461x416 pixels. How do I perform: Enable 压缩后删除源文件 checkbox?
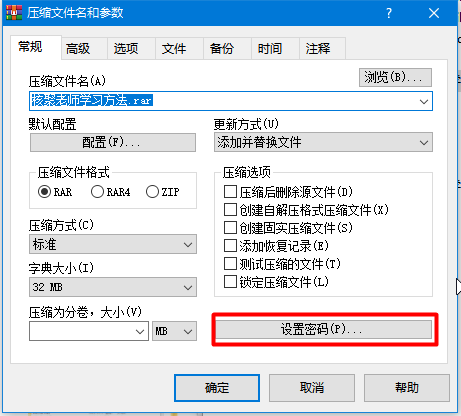tap(230, 192)
